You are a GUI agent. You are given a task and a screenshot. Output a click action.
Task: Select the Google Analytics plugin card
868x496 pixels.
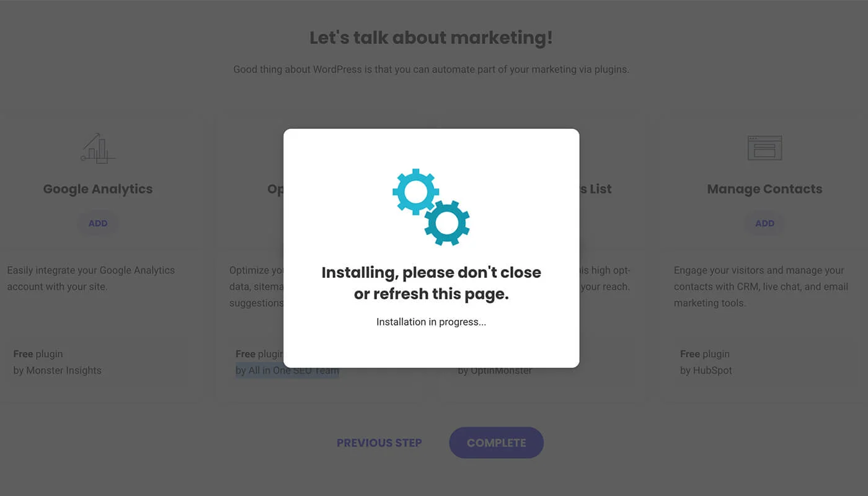(x=97, y=254)
